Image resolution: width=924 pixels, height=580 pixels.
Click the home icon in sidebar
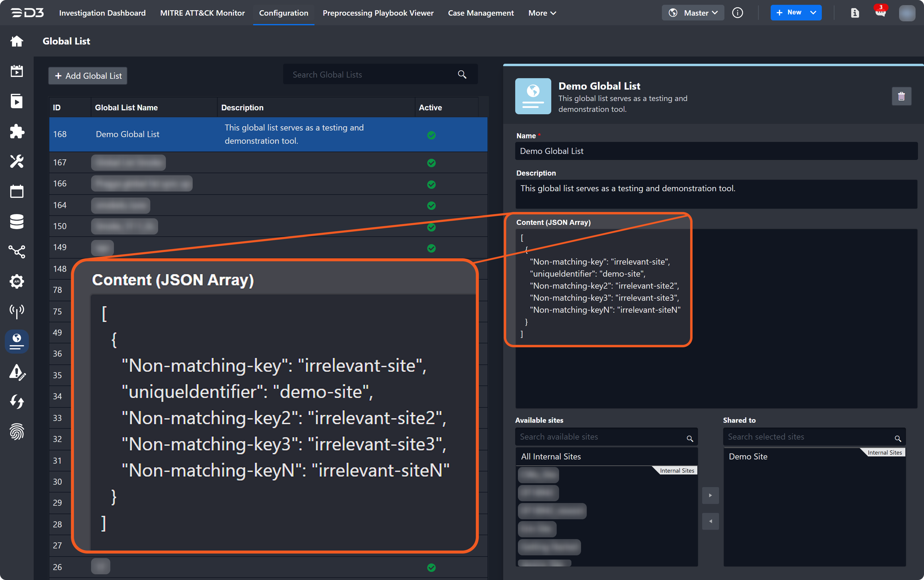point(17,41)
